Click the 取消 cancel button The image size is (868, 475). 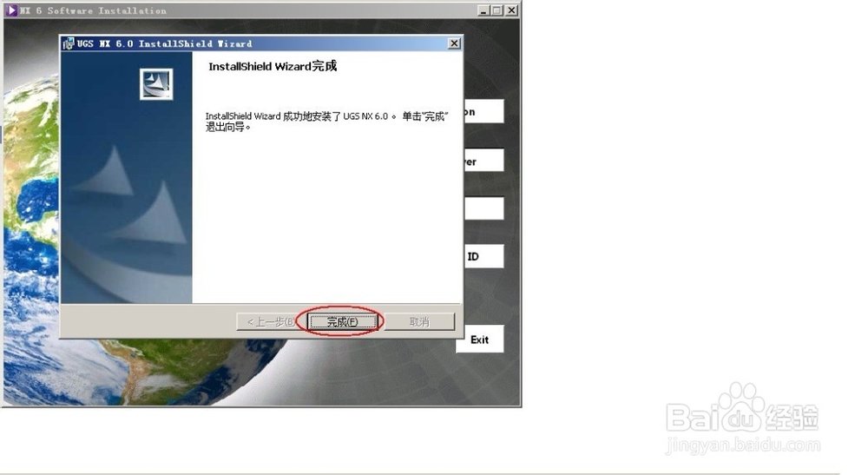click(419, 321)
